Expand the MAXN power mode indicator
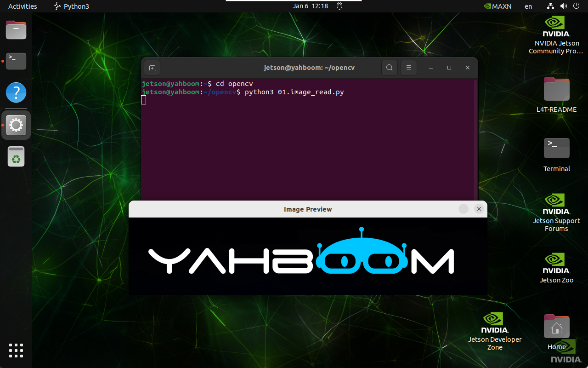588x368 pixels. tap(498, 6)
